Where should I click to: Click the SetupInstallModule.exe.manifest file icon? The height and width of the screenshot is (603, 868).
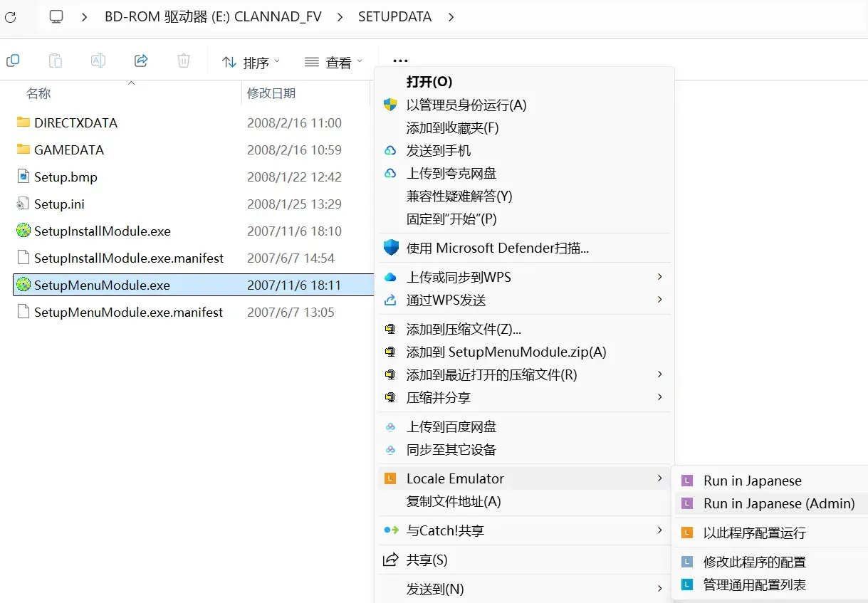tap(23, 258)
